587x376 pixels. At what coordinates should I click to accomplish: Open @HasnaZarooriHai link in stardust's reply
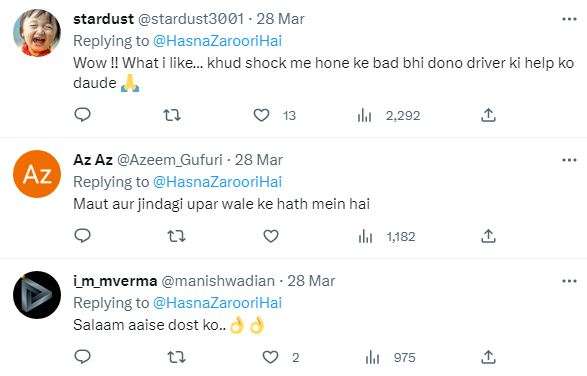tap(218, 41)
